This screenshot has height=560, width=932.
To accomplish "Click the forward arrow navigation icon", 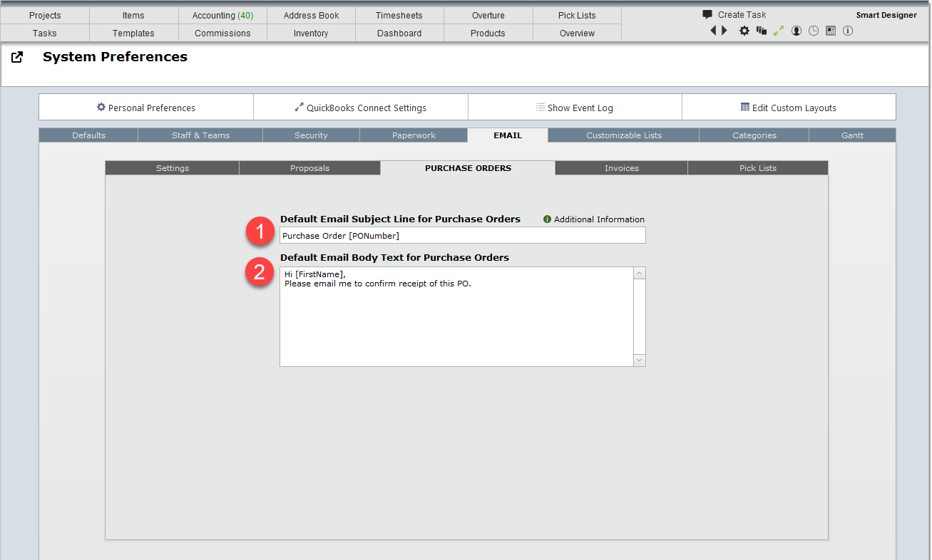I will click(725, 31).
